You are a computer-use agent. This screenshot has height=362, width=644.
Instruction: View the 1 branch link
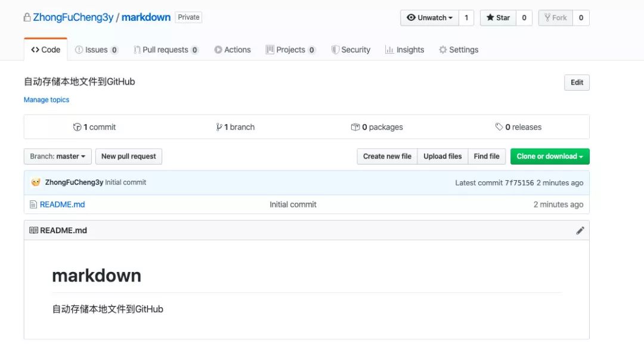tap(236, 127)
